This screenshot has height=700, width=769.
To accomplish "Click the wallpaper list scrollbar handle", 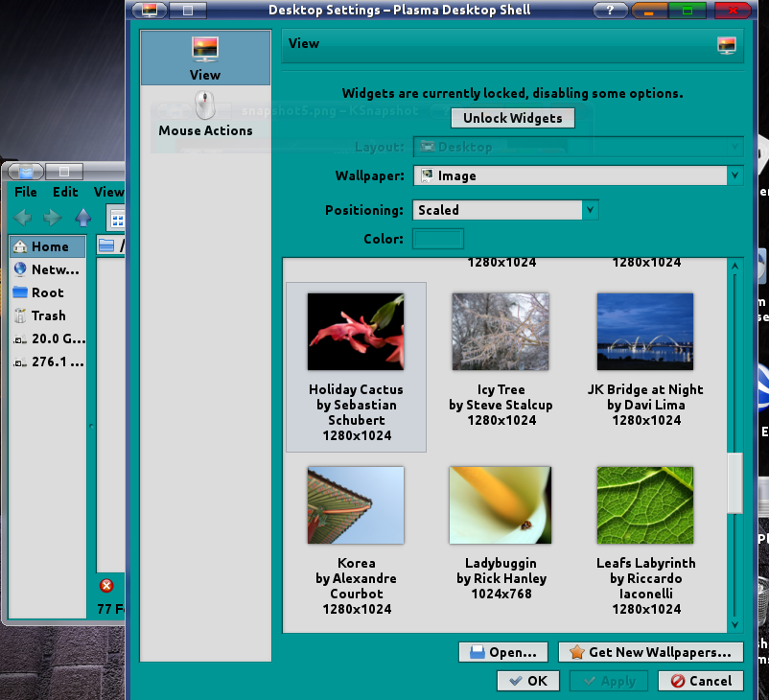I will pyautogui.click(x=734, y=483).
